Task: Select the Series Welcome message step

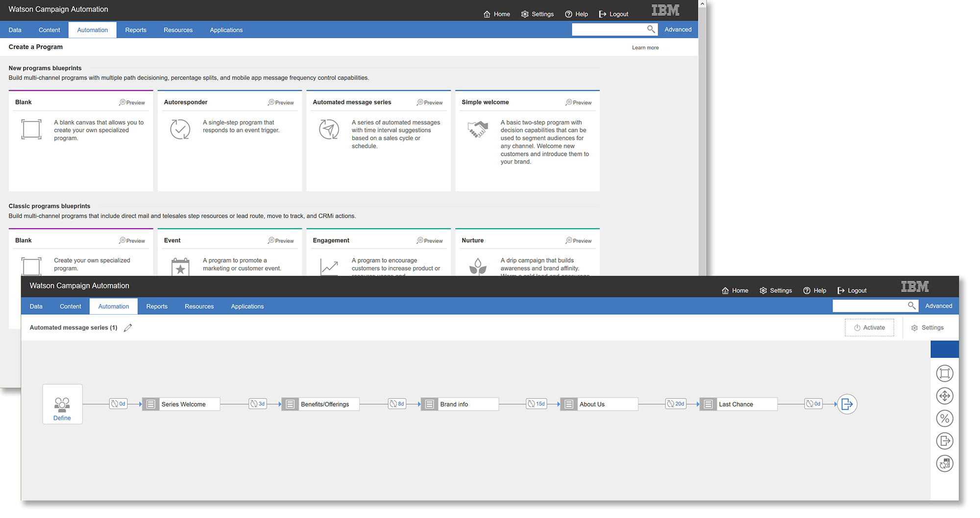Action: click(x=181, y=404)
